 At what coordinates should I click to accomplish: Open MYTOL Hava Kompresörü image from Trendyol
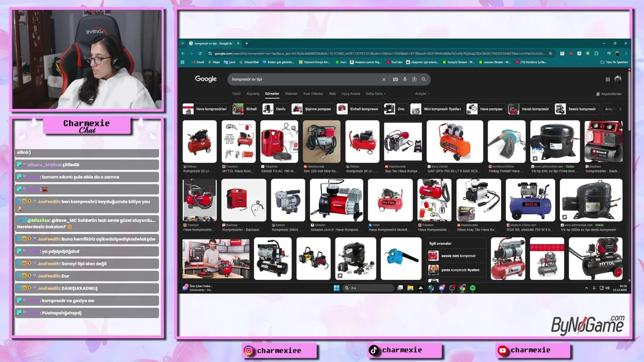(x=238, y=142)
